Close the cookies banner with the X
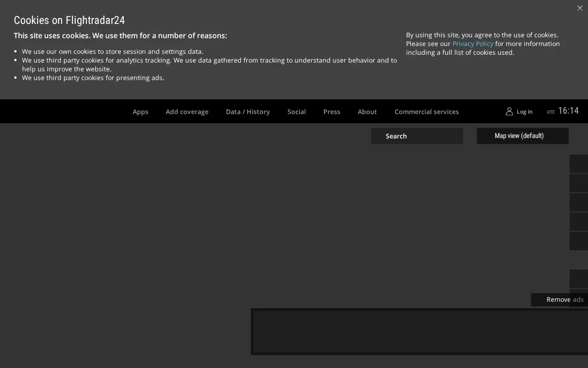 (580, 8)
